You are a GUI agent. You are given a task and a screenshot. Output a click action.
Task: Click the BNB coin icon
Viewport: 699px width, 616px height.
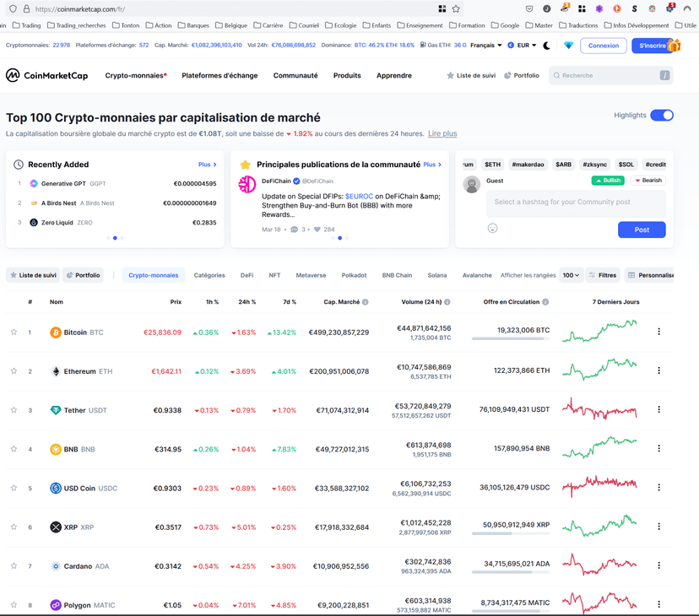point(55,449)
